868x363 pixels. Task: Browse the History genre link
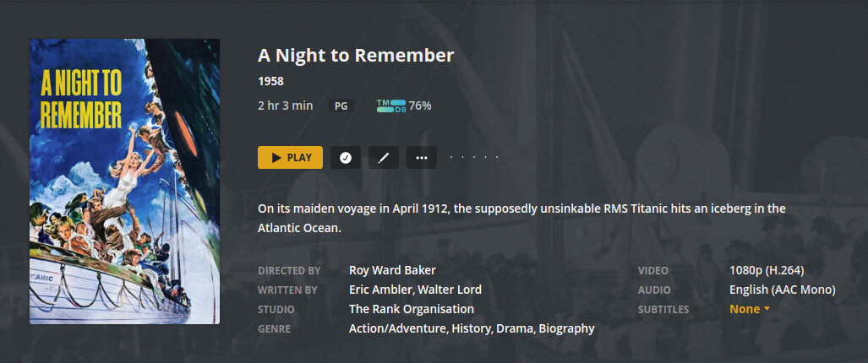[x=470, y=328]
